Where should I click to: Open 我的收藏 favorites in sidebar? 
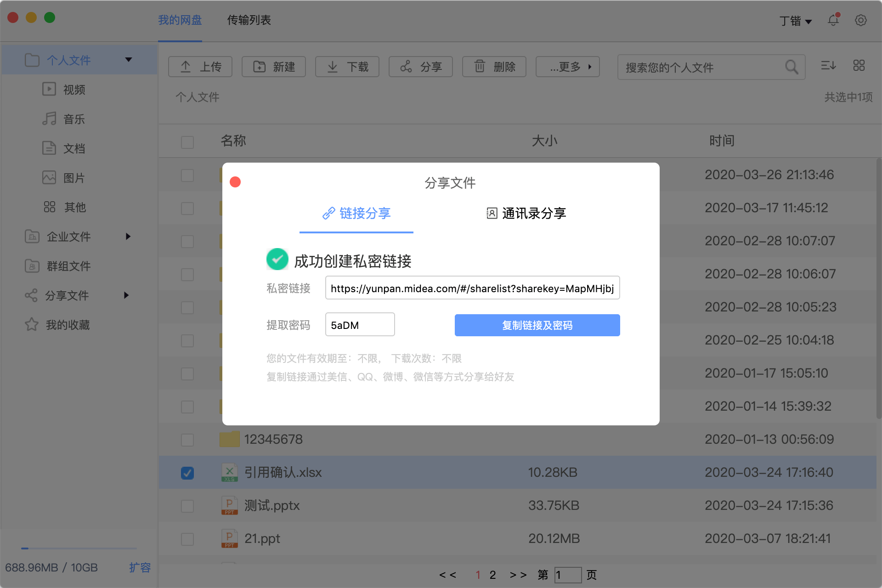[58, 324]
